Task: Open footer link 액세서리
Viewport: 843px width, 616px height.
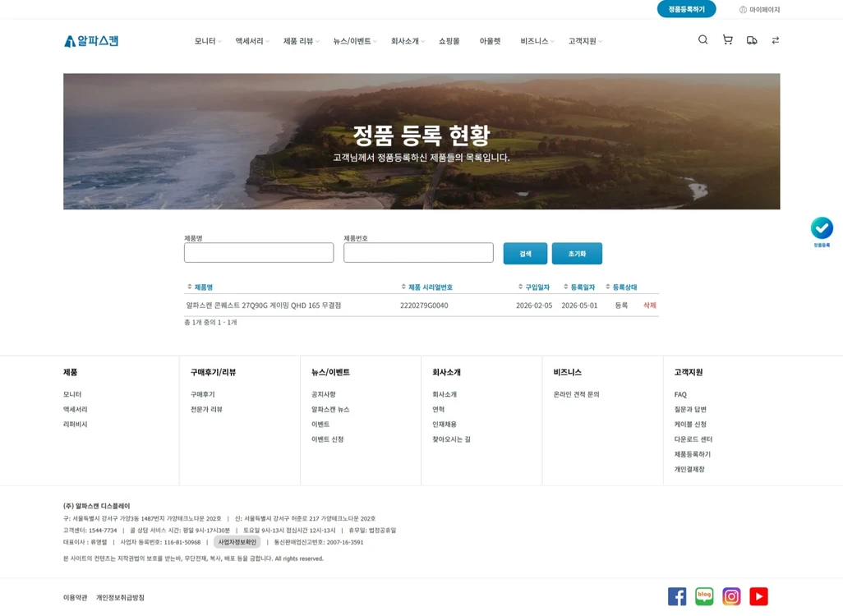Action: (76, 410)
